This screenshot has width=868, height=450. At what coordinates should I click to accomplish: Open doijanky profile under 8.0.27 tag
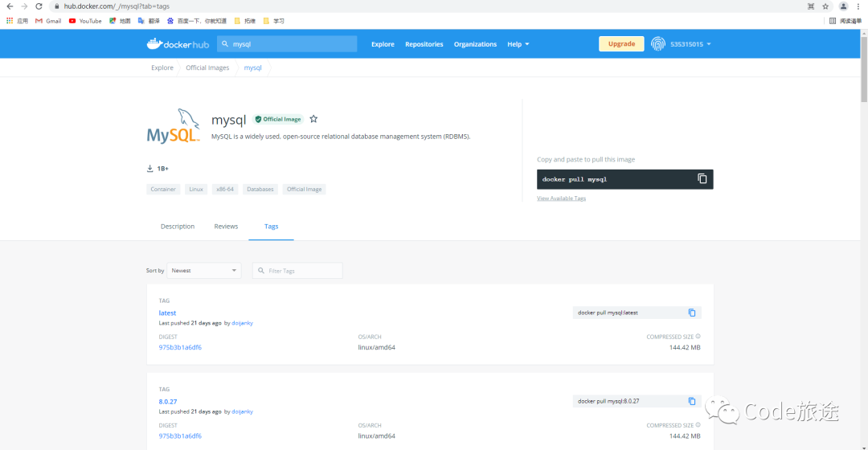[x=242, y=411]
